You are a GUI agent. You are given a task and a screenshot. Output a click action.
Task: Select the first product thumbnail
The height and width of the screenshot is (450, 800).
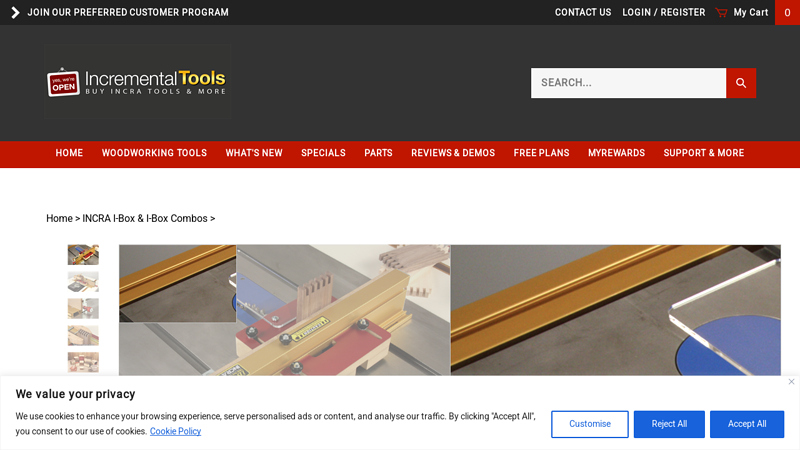tap(83, 255)
